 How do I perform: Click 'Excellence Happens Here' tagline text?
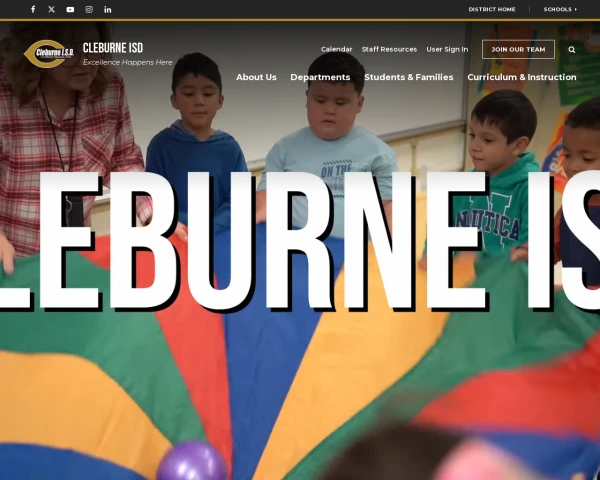pyautogui.click(x=127, y=62)
